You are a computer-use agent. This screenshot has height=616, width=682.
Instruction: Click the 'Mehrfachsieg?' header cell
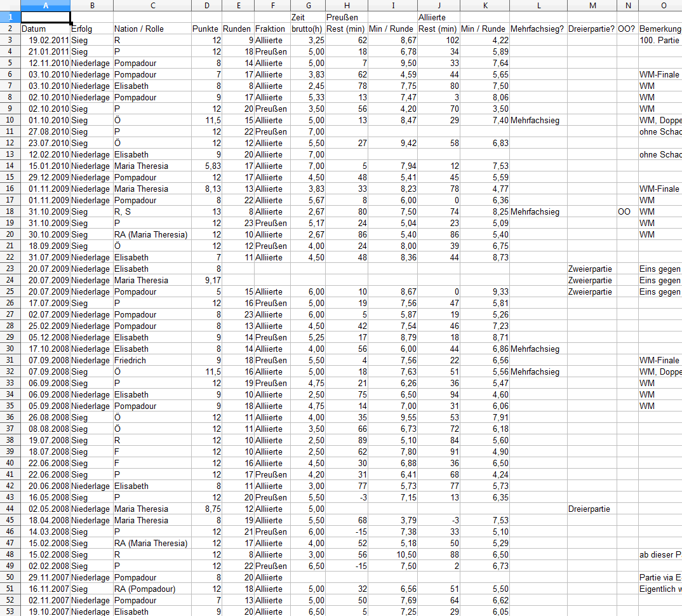tap(538, 29)
